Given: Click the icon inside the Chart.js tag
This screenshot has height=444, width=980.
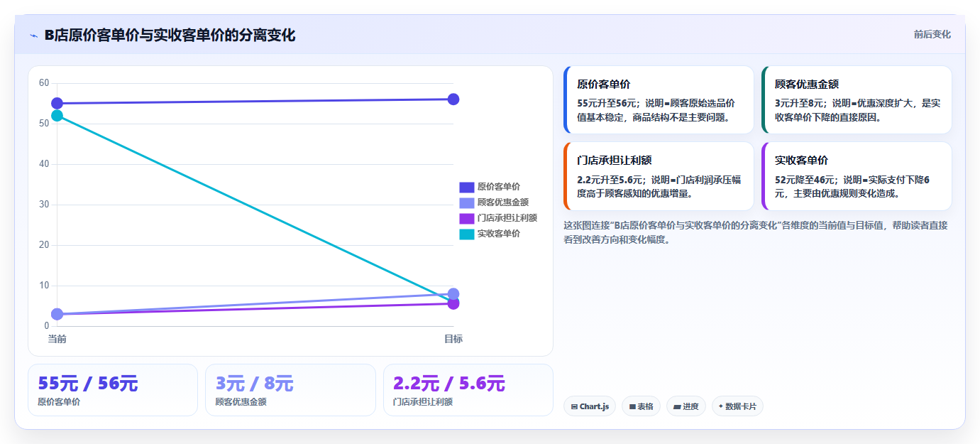Looking at the screenshot, I should (x=574, y=407).
